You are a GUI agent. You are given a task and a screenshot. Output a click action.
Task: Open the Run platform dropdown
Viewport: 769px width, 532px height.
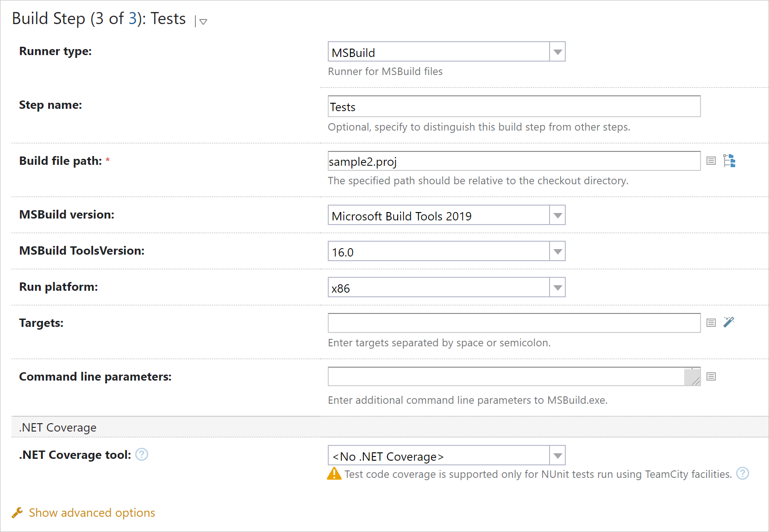click(557, 287)
